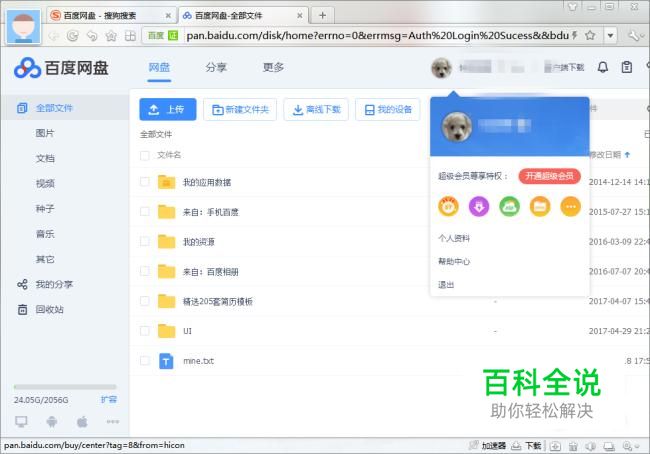Toggle the select-all 文件名 checkbox
Image resolution: width=650 pixels, height=454 pixels.
(x=145, y=156)
